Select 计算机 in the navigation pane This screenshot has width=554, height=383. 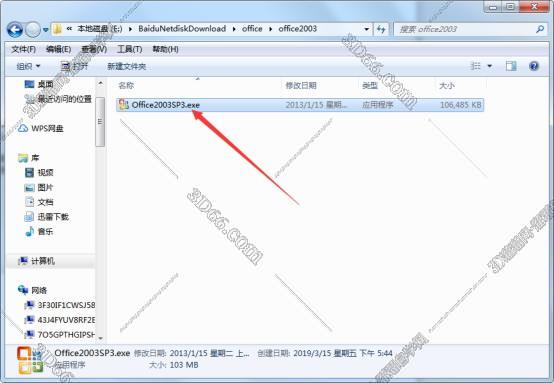43,261
